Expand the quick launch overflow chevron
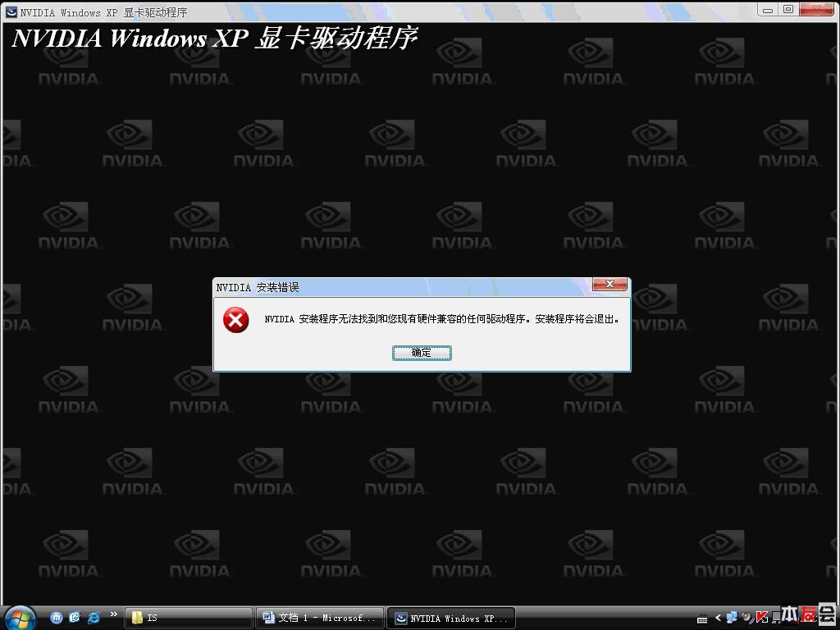Viewport: 840px width, 630px height. point(113,614)
